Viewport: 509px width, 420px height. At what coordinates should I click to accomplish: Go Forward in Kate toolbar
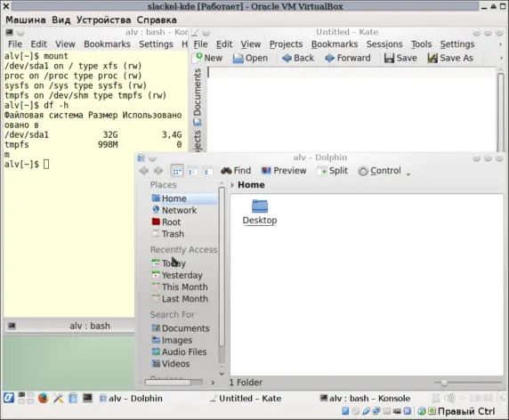348,58
